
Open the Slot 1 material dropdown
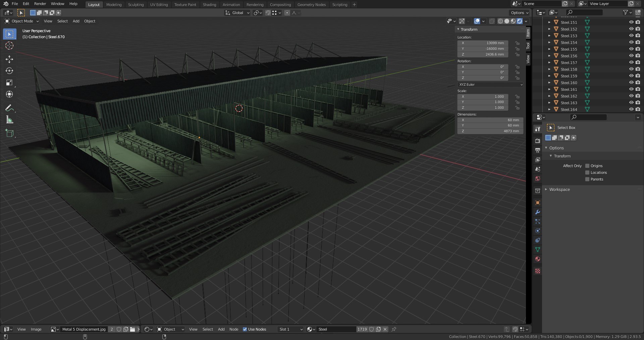(291, 329)
